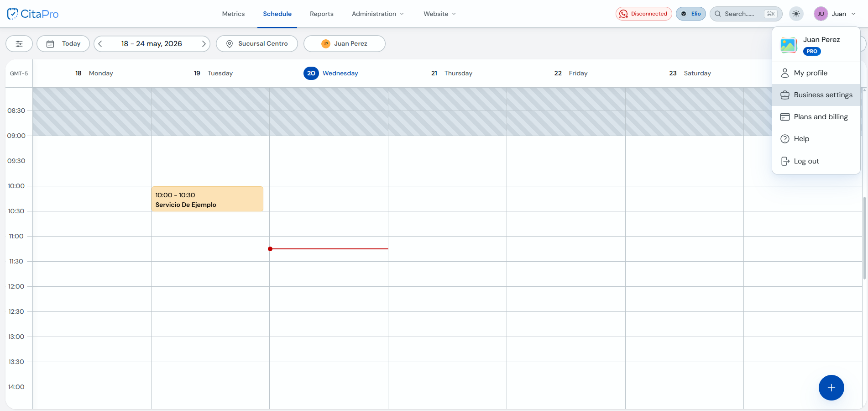Collapse the Juan user dropdown chevron
Viewport: 868px width, 411px height.
(853, 14)
